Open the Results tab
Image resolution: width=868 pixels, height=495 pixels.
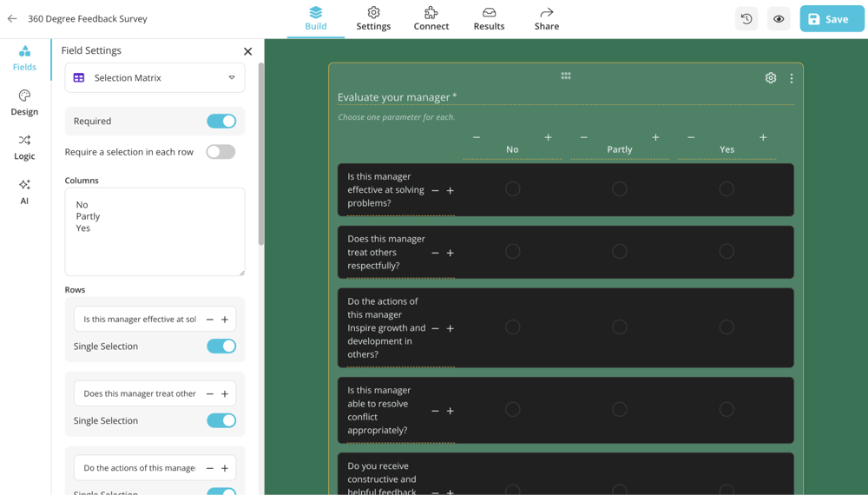(x=489, y=18)
